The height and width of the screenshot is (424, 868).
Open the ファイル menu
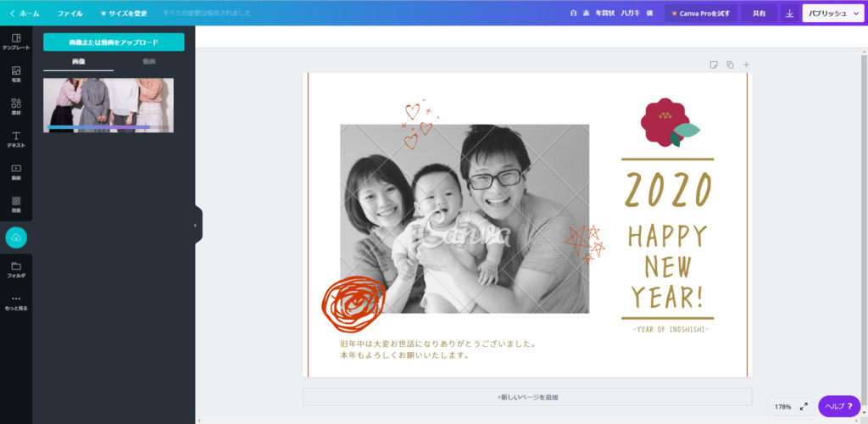point(70,14)
